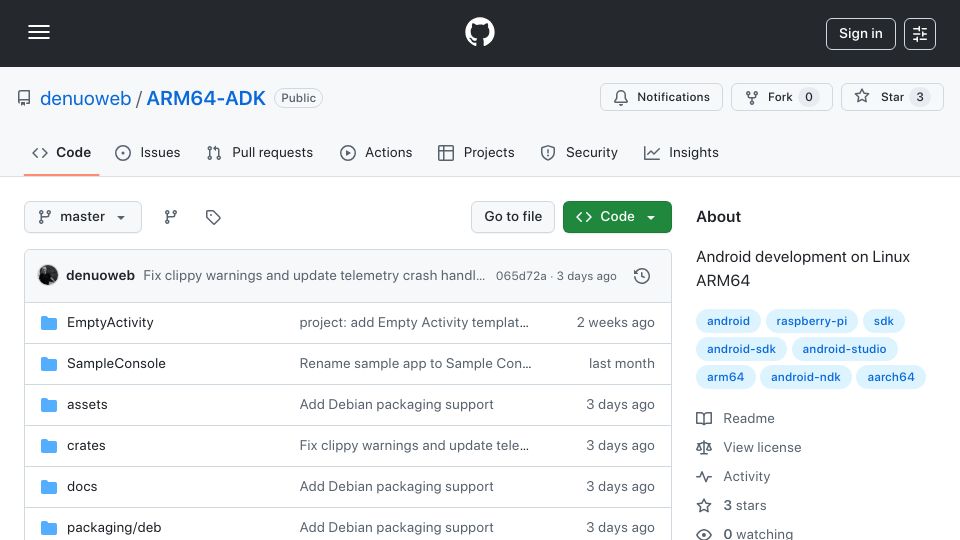
Task: Select the android-studio topic tag
Action: (844, 350)
